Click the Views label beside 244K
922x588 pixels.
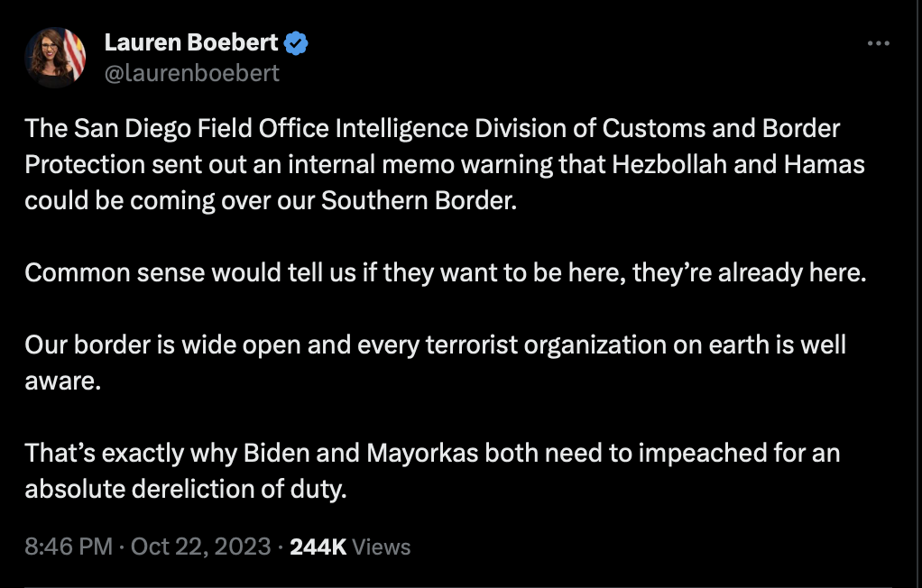tap(381, 547)
